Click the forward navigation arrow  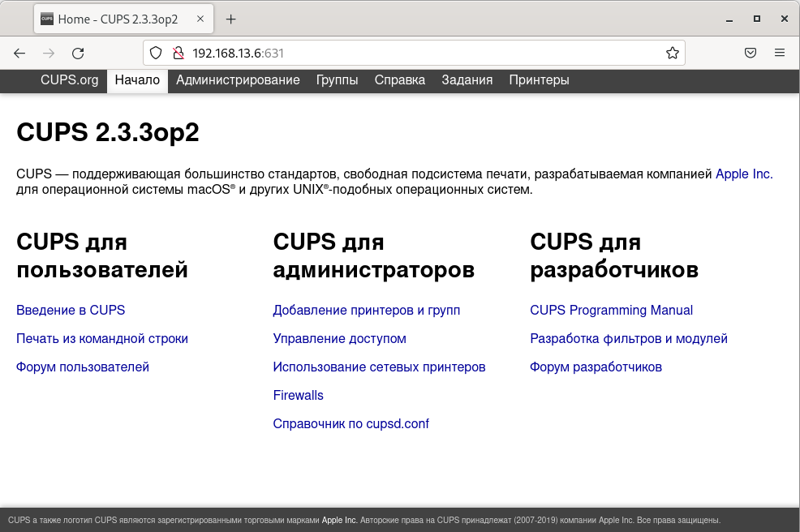[x=49, y=53]
